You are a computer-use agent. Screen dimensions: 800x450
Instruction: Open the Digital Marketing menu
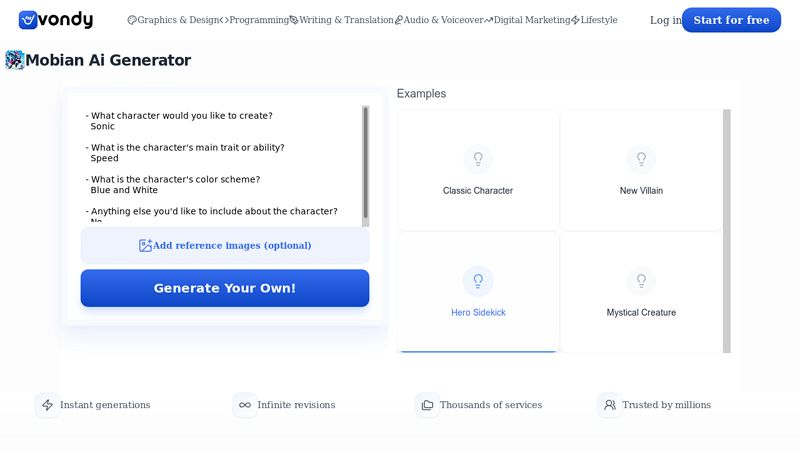point(527,20)
